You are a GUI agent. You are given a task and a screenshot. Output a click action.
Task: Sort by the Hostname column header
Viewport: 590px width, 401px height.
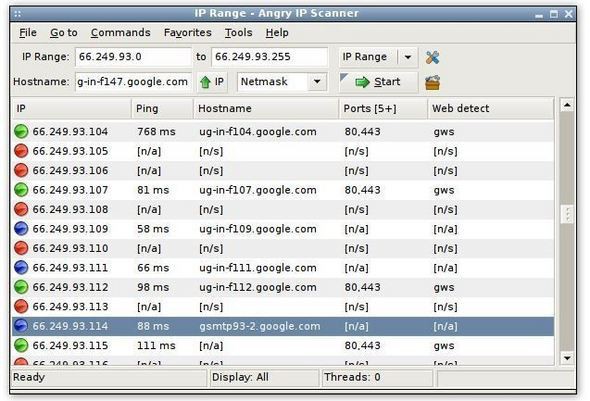266,109
